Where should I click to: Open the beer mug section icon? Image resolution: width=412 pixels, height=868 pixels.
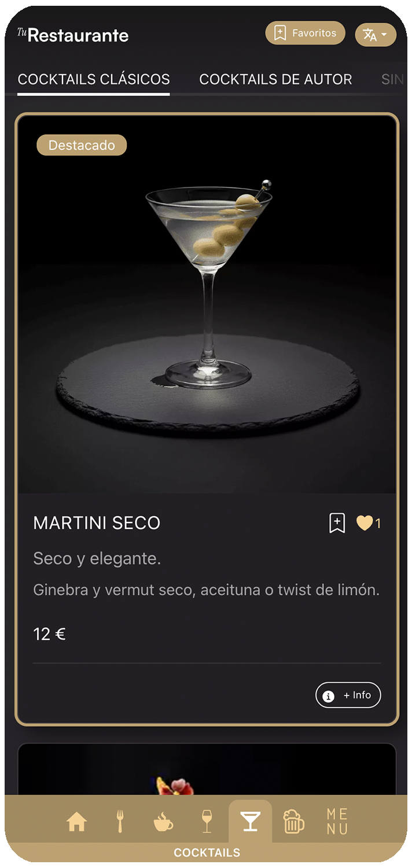294,822
